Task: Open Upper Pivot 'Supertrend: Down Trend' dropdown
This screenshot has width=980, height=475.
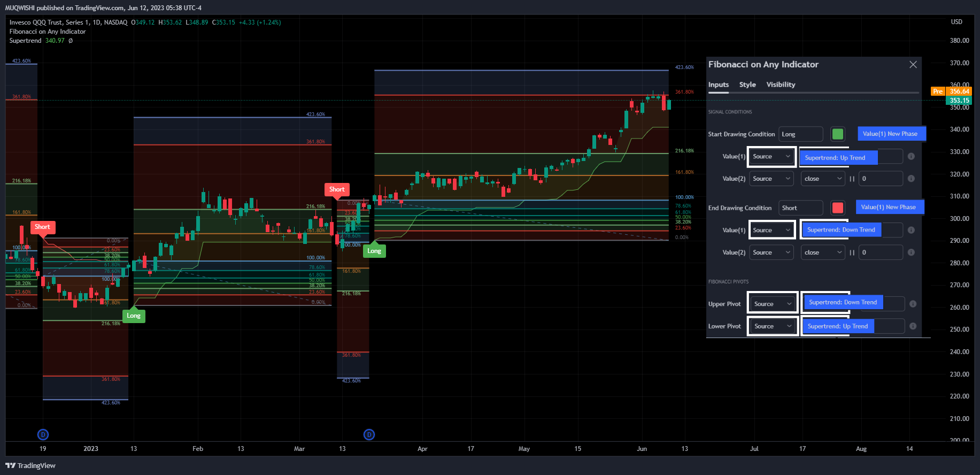Action: click(843, 303)
